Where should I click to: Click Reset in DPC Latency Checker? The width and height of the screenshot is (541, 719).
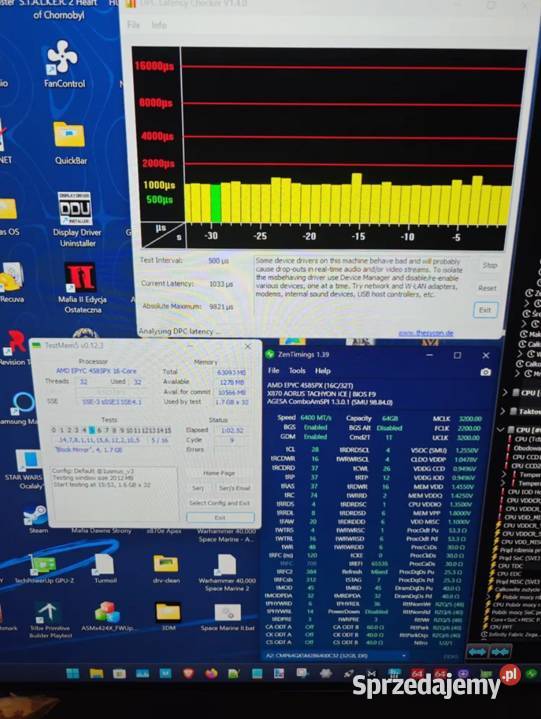pos(487,288)
